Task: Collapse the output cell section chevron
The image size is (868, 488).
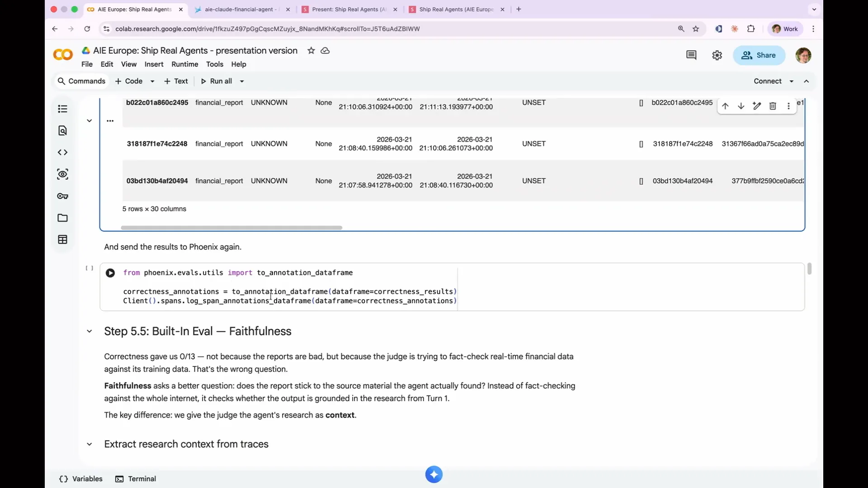Action: [x=90, y=121]
